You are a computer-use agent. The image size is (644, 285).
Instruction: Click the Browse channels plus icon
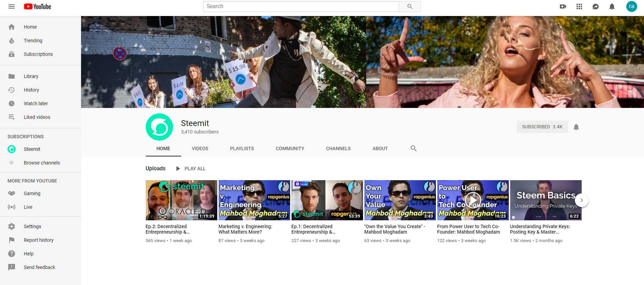coord(12,163)
